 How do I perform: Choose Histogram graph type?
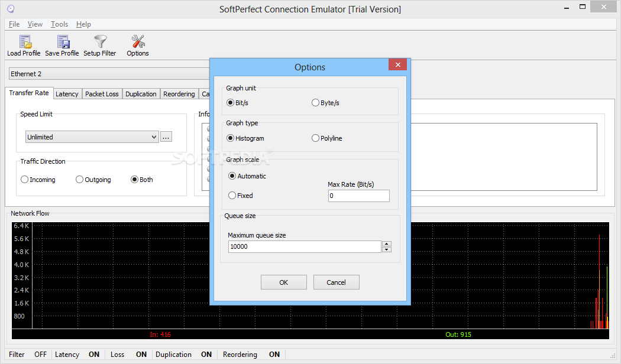point(245,138)
